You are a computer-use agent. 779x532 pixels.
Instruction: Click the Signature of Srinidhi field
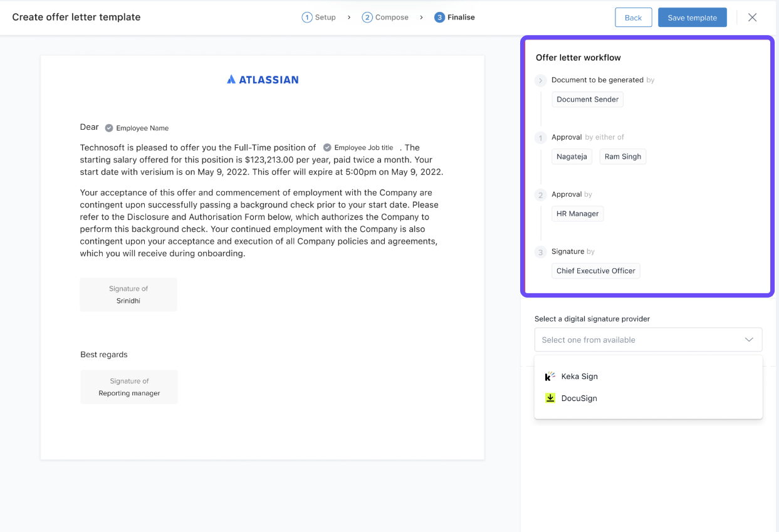128,295
